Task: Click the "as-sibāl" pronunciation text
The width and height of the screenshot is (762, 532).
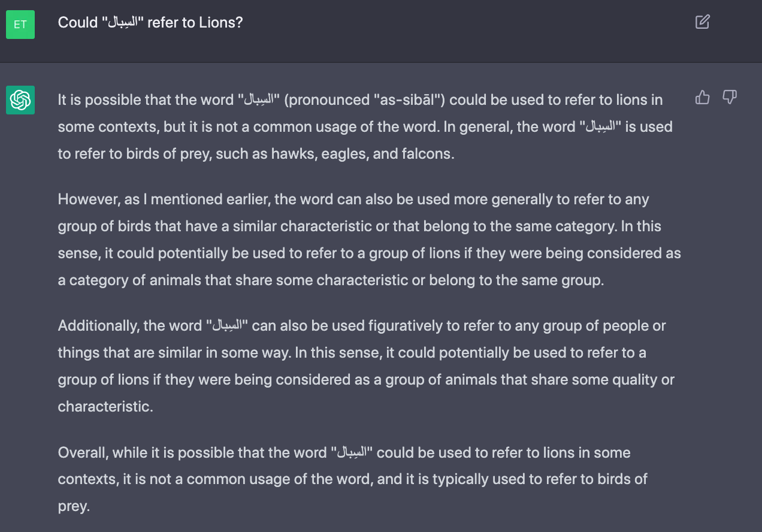Action: pos(412,100)
